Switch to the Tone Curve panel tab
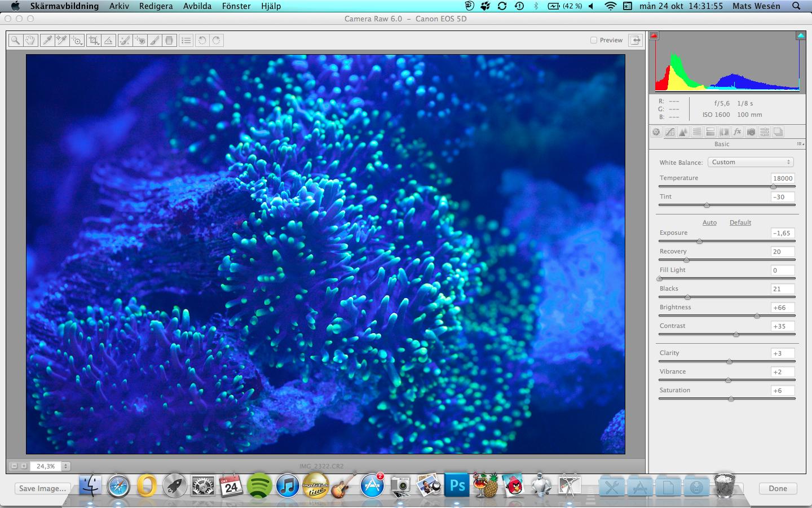 670,132
